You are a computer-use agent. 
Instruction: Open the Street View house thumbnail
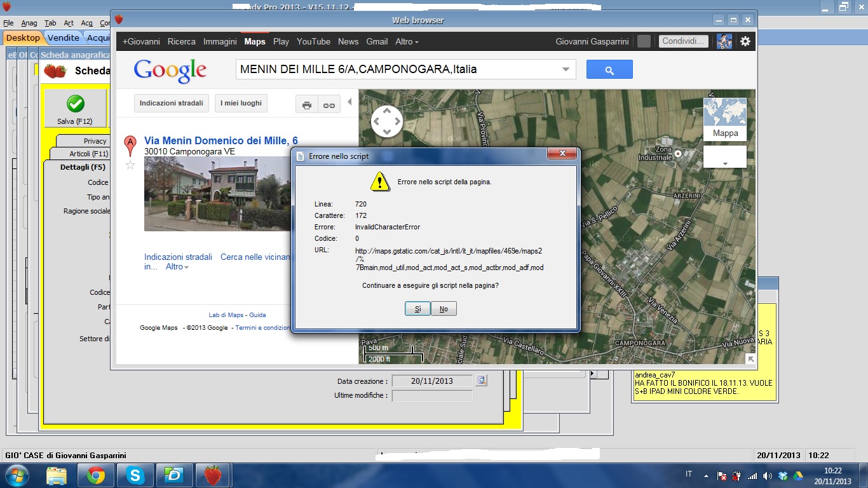(217, 194)
